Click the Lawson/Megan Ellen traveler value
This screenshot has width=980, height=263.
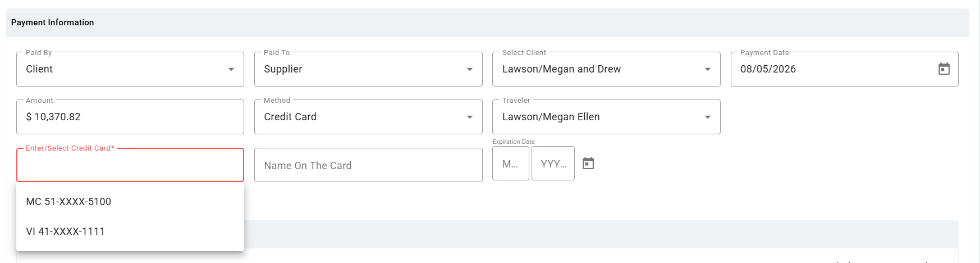pyautogui.click(x=551, y=117)
